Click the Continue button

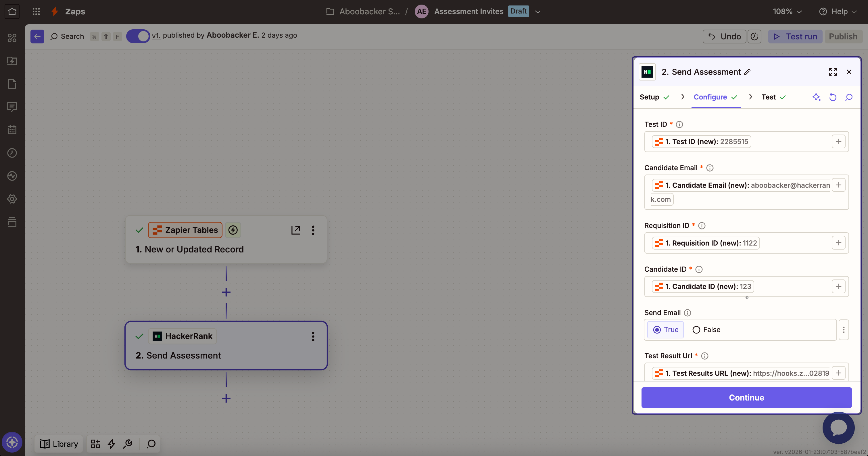tap(746, 397)
